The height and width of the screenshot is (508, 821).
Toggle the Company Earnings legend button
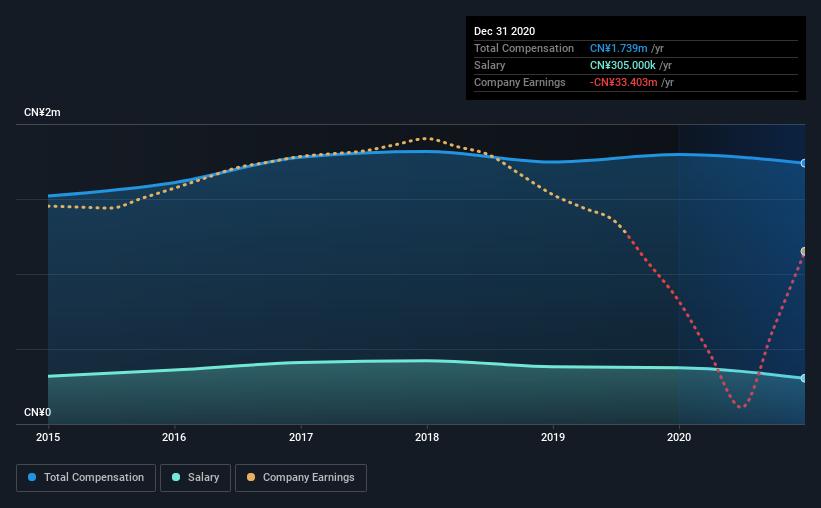coord(301,478)
